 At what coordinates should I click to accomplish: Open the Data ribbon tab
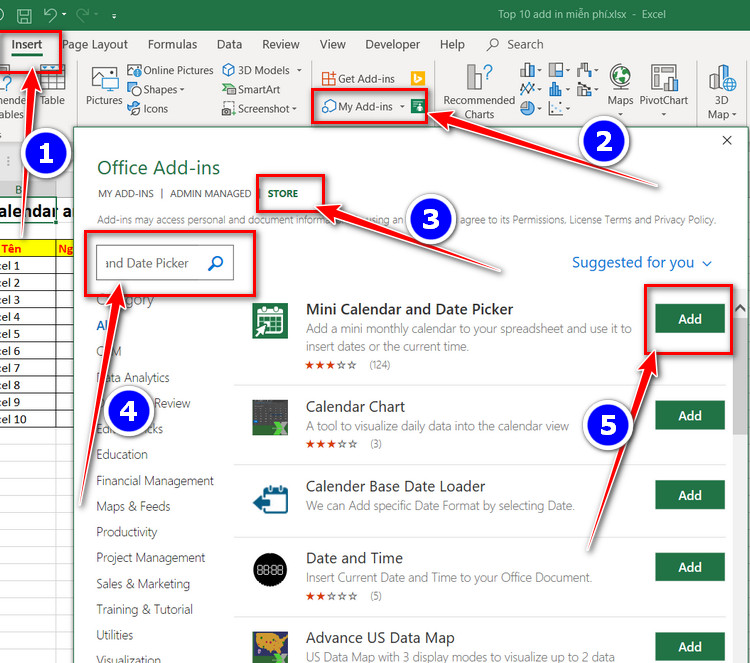point(229,44)
